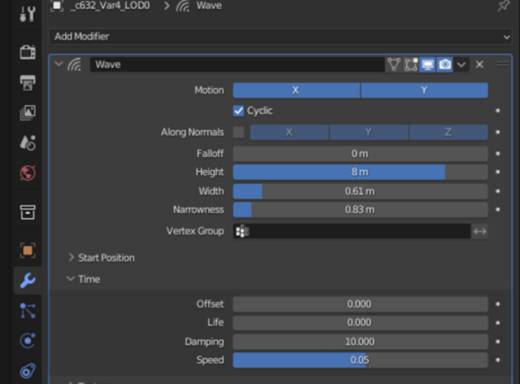Open the World properties tab

(28, 173)
